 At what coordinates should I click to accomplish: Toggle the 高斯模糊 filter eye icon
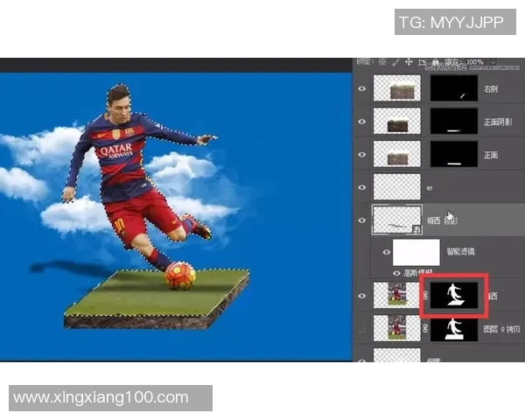[396, 273]
